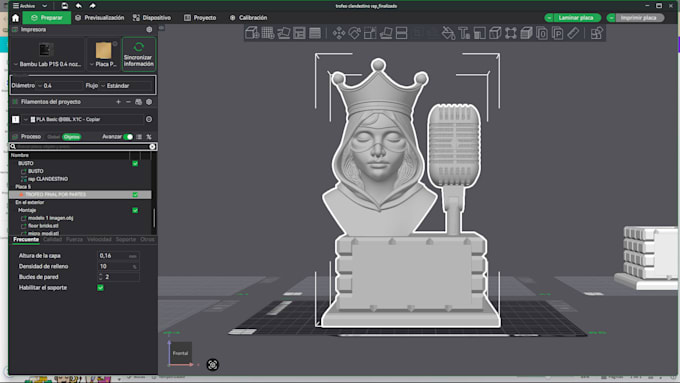Select the Move tool
This screenshot has height=383, width=680.
tap(339, 33)
